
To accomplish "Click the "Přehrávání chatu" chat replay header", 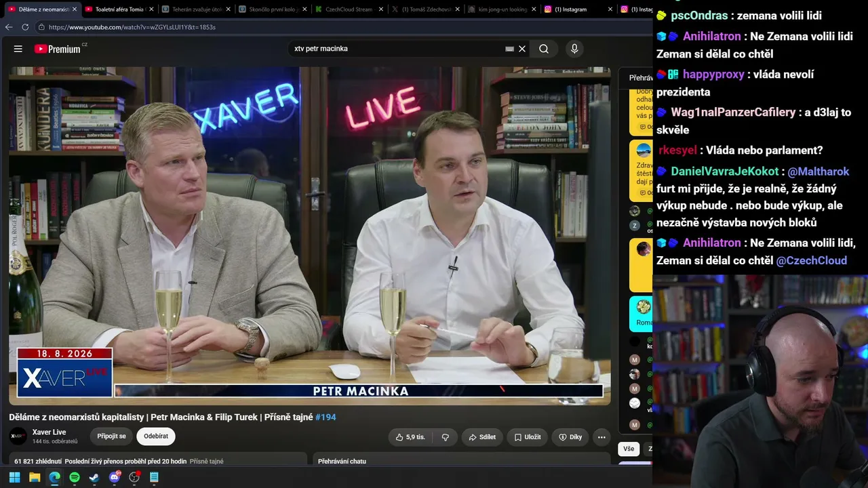I will 342,462.
